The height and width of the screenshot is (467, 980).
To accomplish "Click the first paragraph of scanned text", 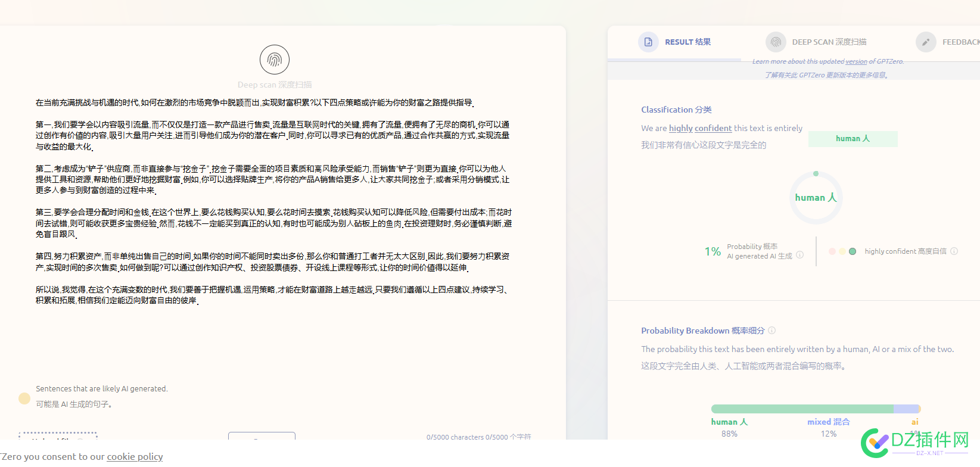I will (x=255, y=102).
